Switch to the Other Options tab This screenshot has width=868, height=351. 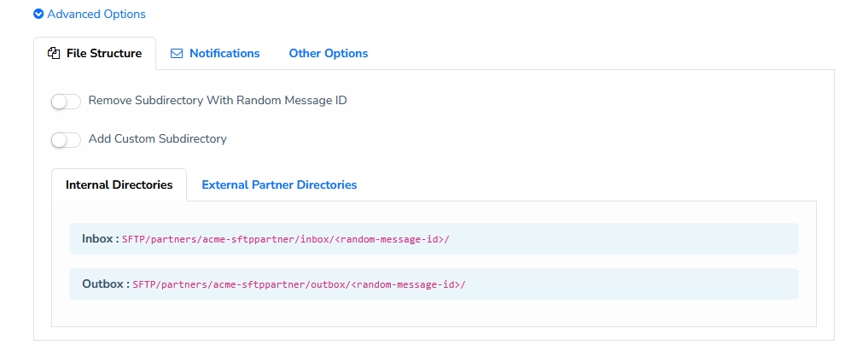329,54
